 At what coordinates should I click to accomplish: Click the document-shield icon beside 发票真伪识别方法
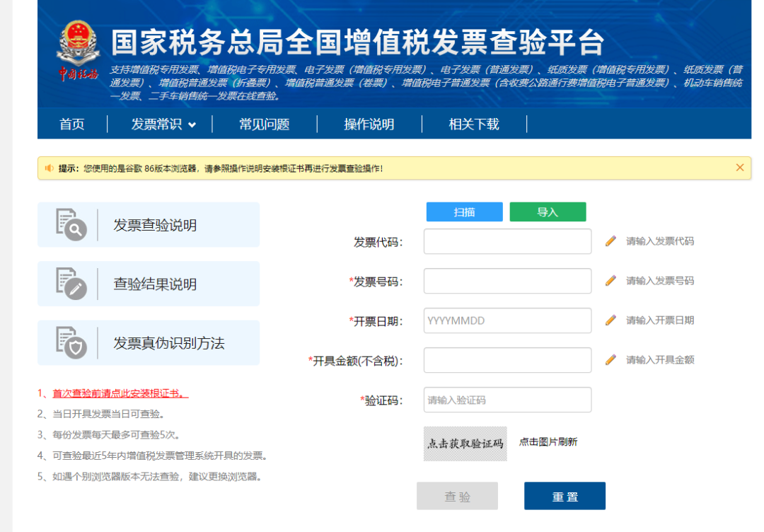coord(71,342)
